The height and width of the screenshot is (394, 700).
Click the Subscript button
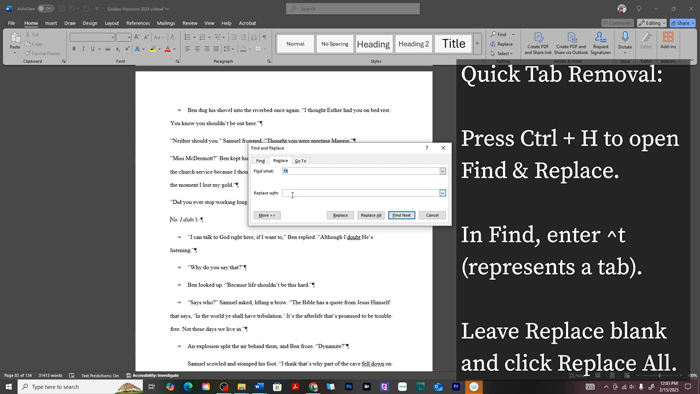(118, 49)
